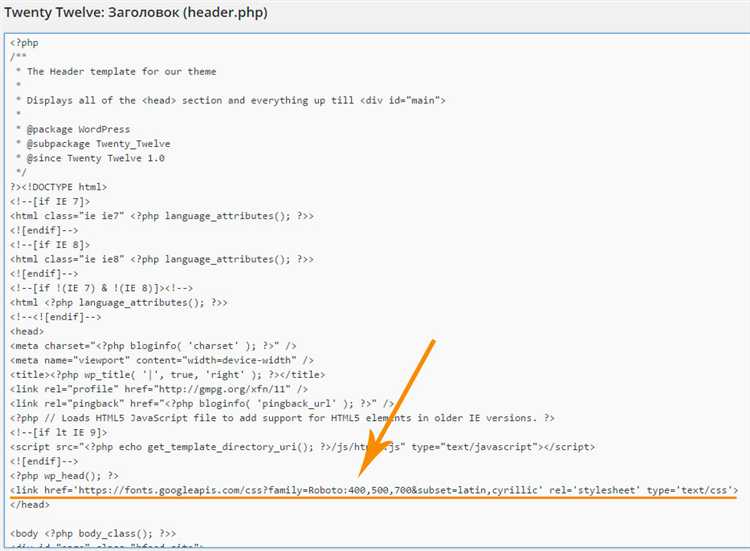Click the script src get_template_directory_uri line

pos(302,447)
